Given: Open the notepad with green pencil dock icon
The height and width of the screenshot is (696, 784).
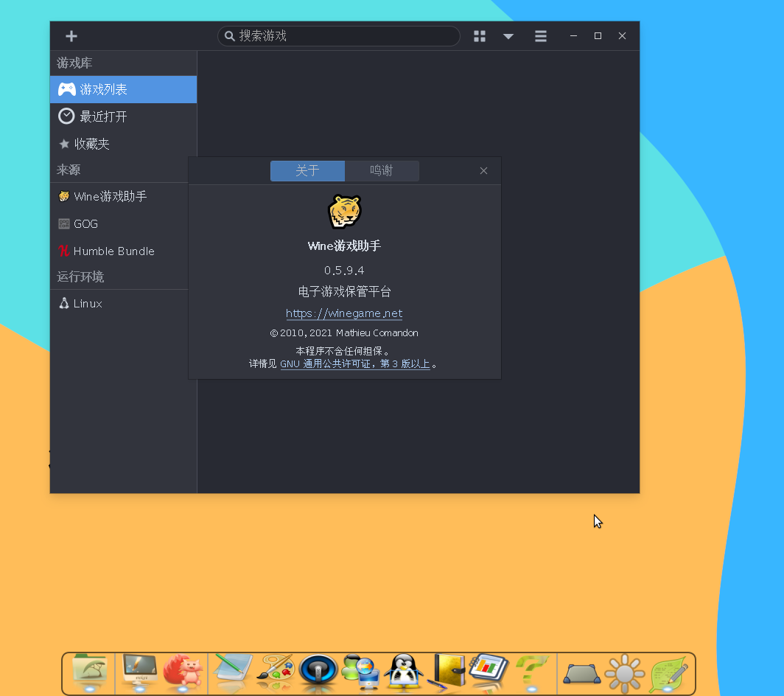Looking at the screenshot, I should (233, 669).
